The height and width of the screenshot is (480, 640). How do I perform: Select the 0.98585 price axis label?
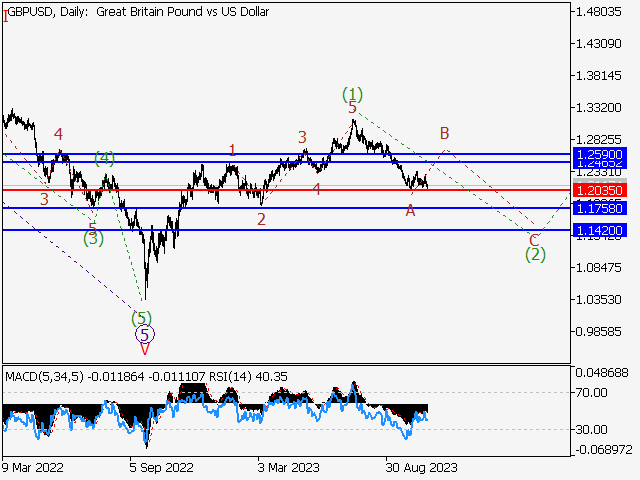click(598, 332)
